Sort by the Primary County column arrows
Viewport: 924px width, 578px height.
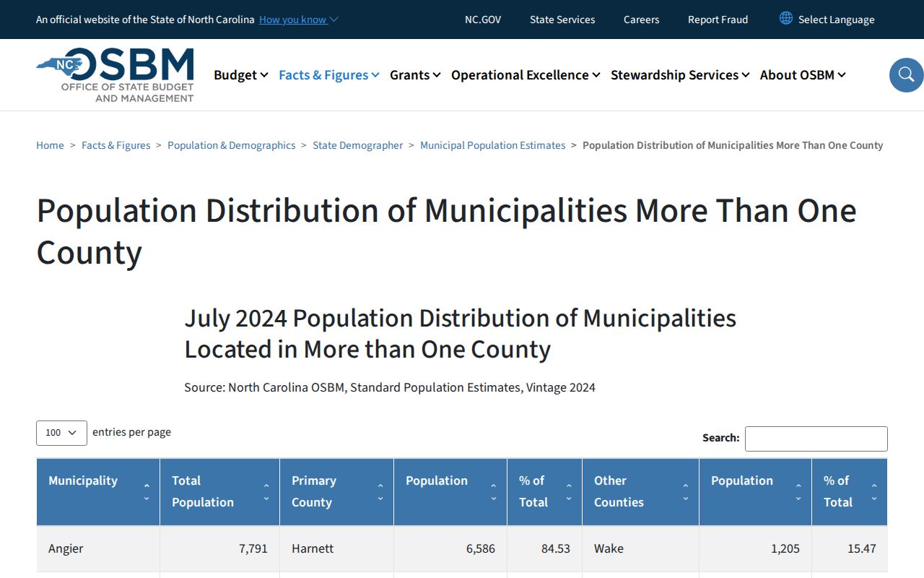pos(380,492)
